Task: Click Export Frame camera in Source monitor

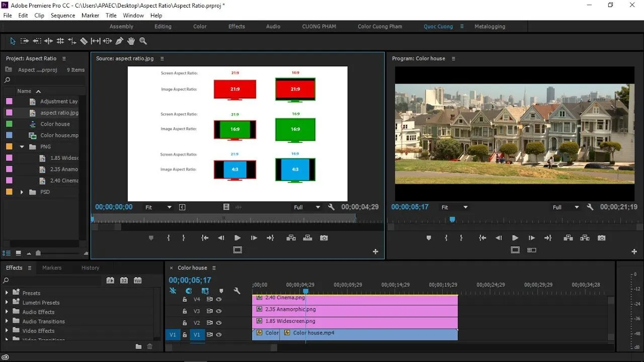Action: pos(324,238)
